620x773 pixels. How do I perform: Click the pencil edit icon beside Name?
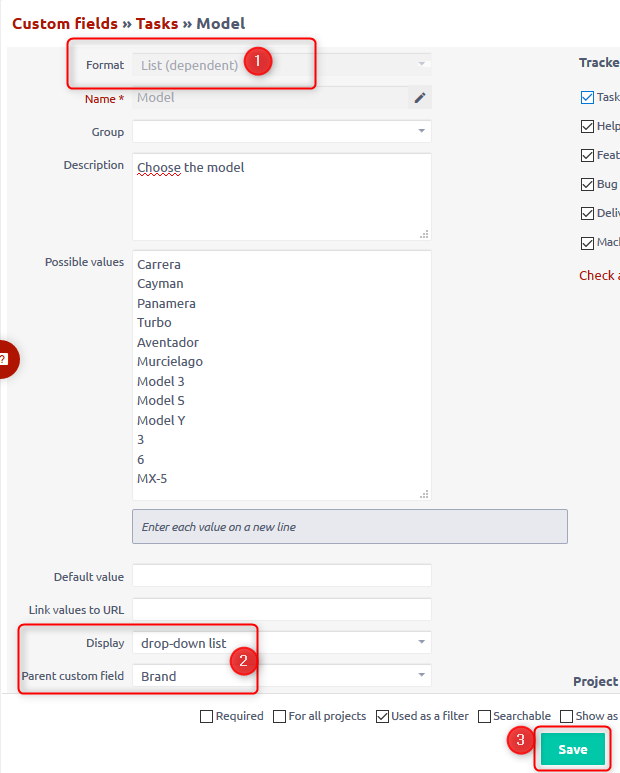coord(420,98)
